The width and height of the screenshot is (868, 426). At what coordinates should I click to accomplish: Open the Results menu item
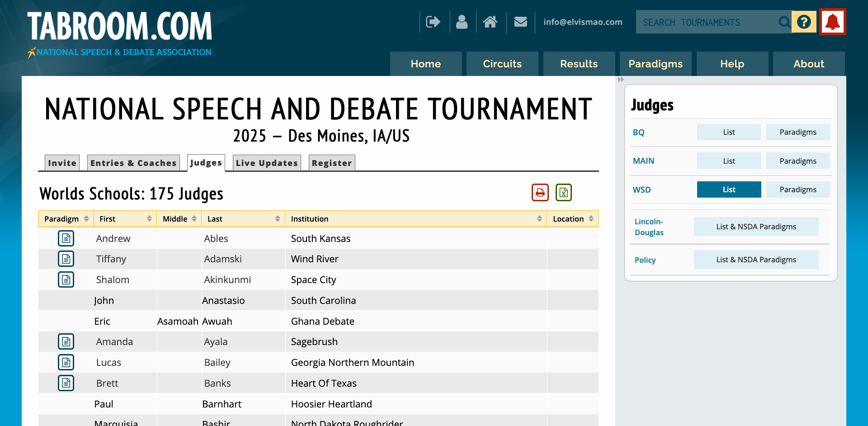click(579, 64)
